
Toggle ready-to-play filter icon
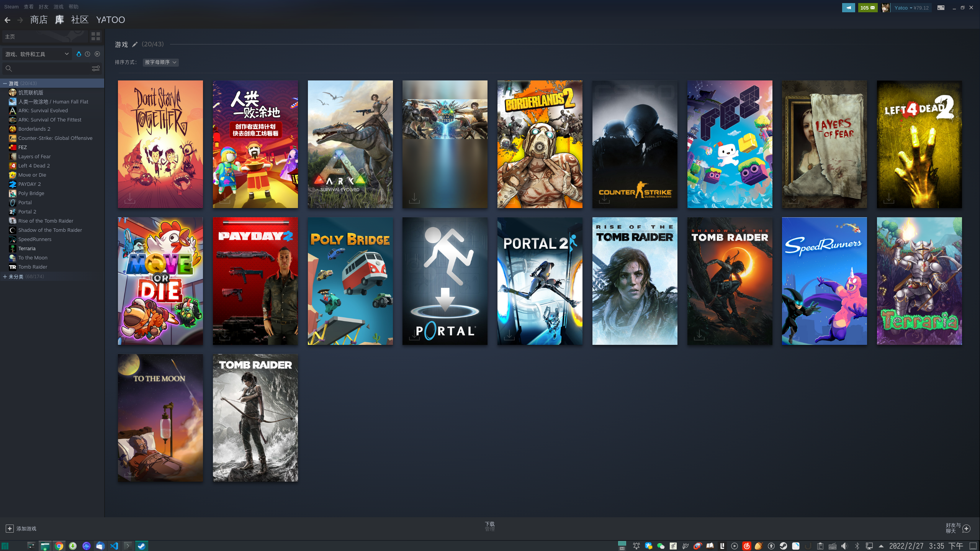pyautogui.click(x=97, y=54)
